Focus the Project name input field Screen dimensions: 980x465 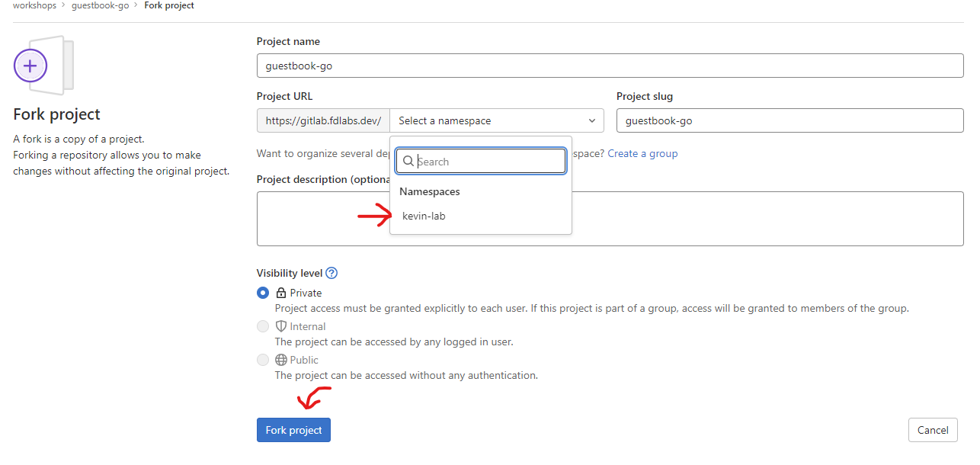coord(610,66)
